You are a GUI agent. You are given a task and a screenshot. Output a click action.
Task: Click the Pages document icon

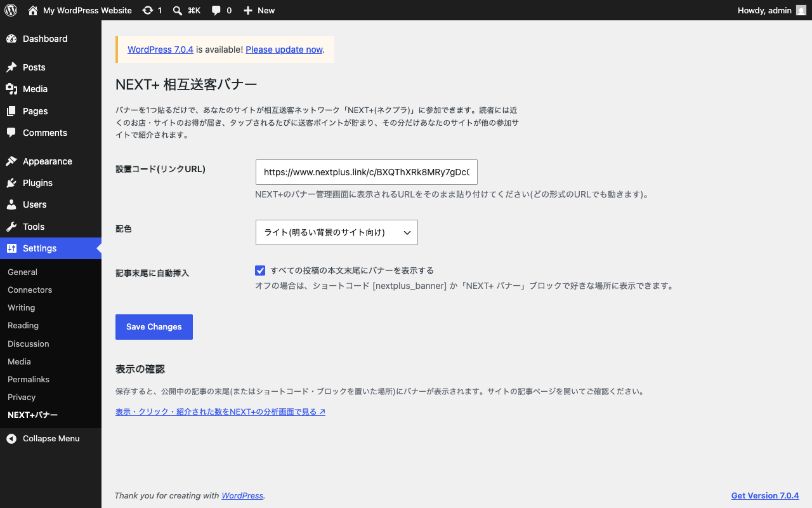(11, 111)
